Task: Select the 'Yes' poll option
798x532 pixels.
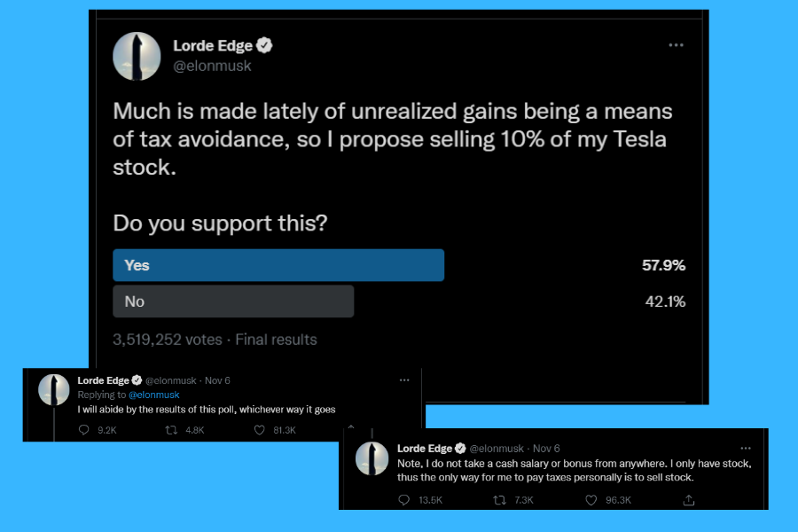Action: point(278,265)
